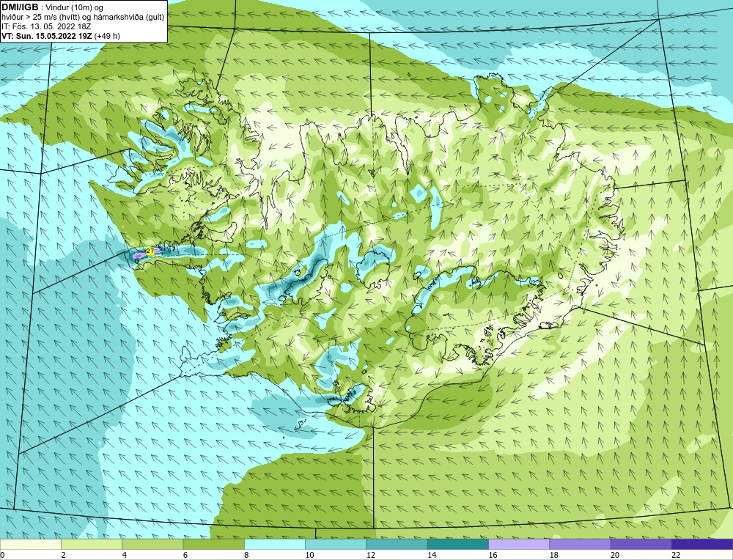
Task: Click the 20–22 m/s violet swatch
Action: (x=641, y=545)
